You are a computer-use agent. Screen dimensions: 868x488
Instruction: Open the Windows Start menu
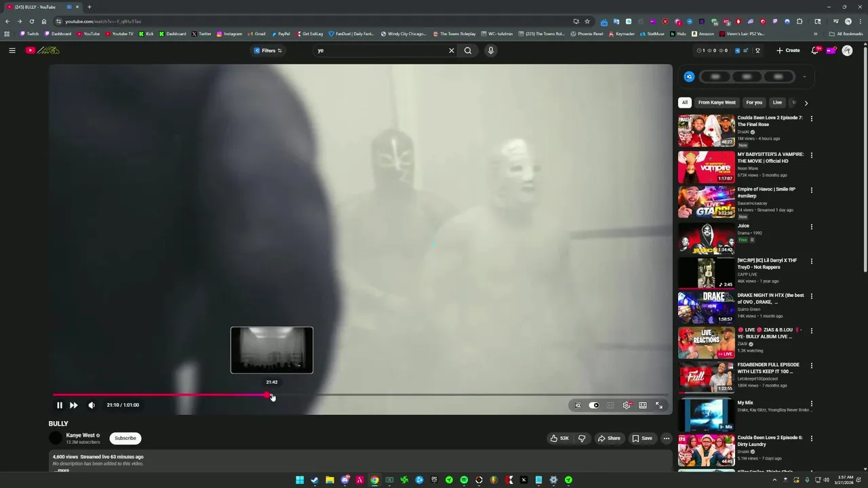(x=300, y=480)
